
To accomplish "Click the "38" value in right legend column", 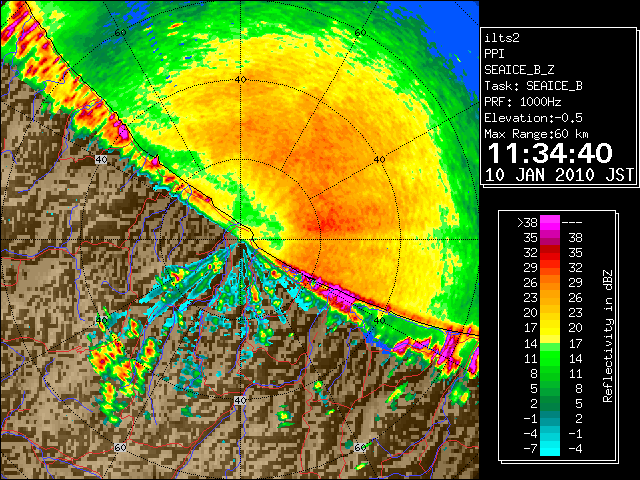I will [x=575, y=238].
